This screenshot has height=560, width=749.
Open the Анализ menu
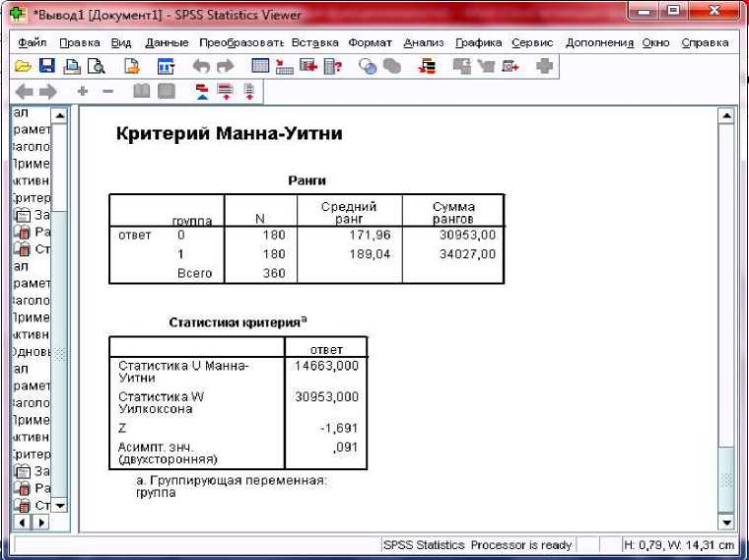coord(423,42)
